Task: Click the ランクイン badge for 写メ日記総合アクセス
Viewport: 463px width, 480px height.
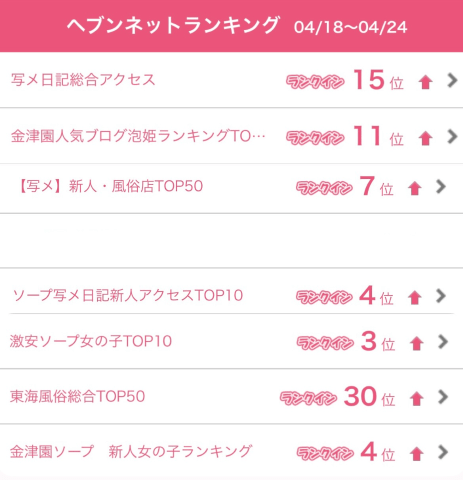Action: pyautogui.click(x=315, y=82)
